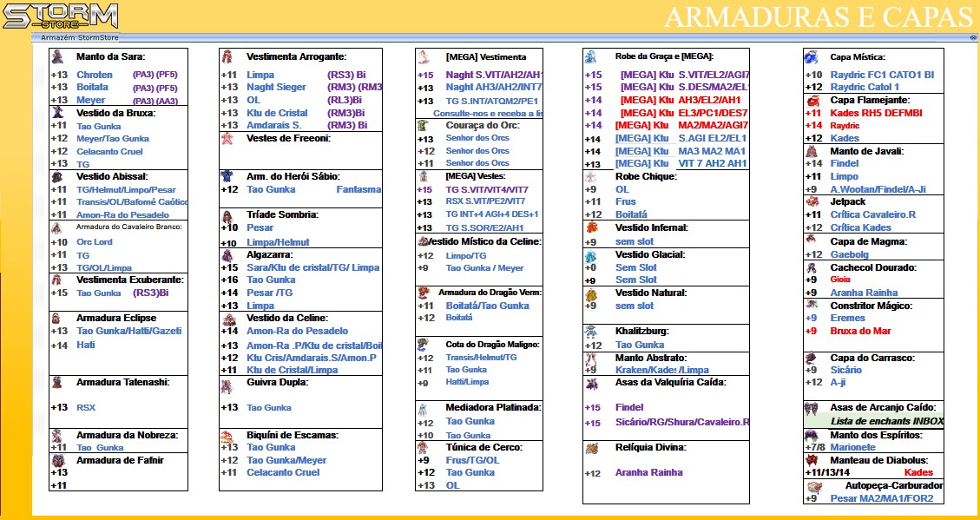Click RSX under Armadura Tatenashi

coord(86,407)
